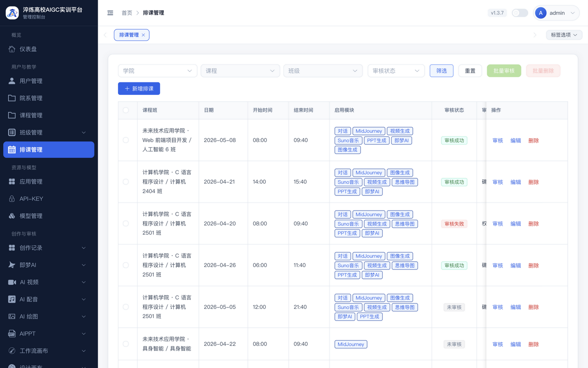Tick the checkbox for the 2026-04-20 row
The height and width of the screenshot is (368, 588).
126,224
